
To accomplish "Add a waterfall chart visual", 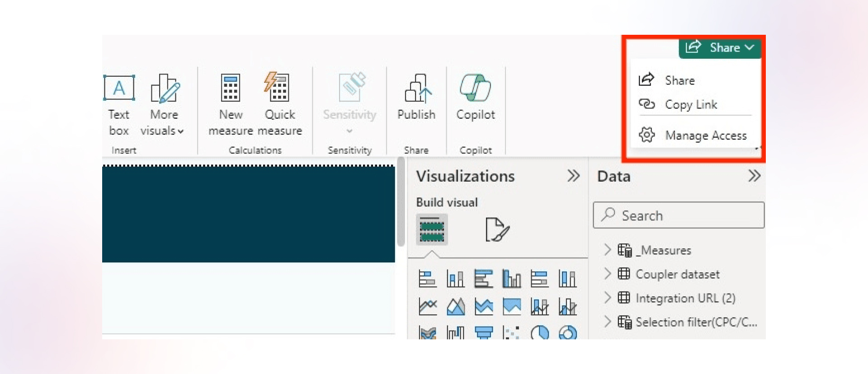I will [455, 332].
